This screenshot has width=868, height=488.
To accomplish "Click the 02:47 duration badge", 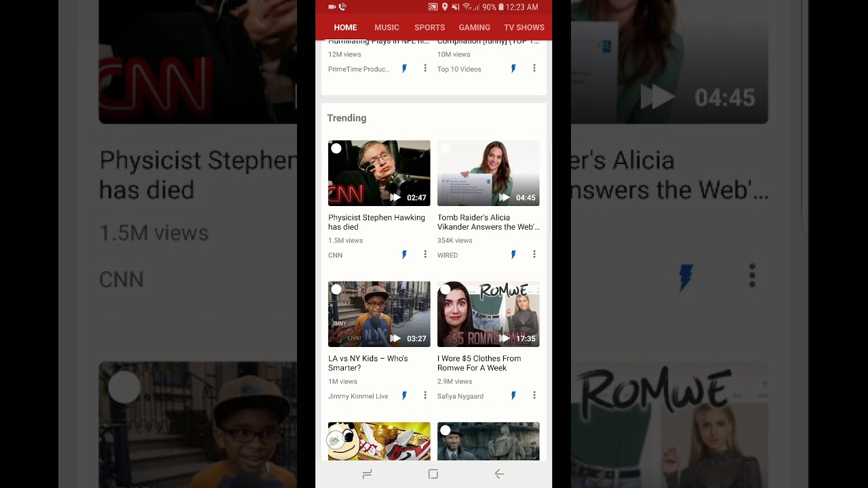I will click(416, 198).
